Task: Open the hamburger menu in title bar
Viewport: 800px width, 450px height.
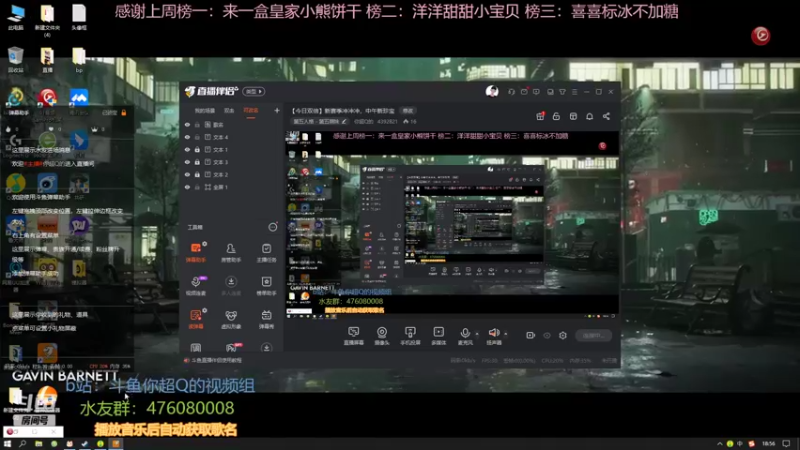Action: [x=574, y=92]
